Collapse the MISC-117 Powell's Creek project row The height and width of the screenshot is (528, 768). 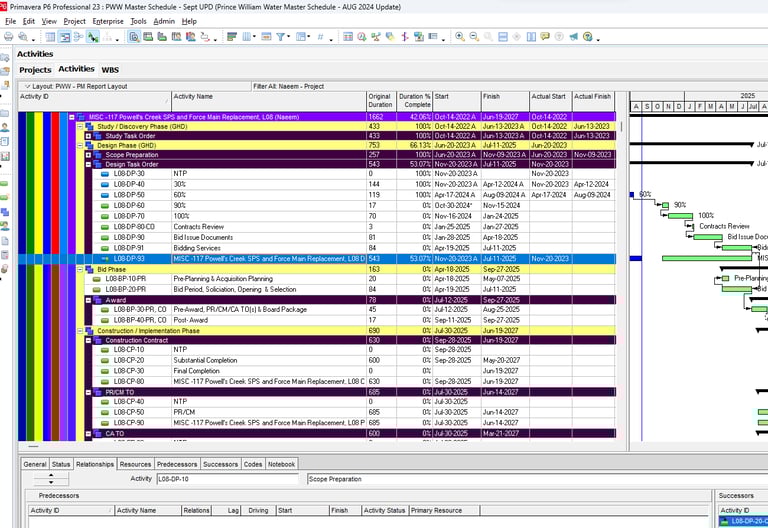pos(72,117)
